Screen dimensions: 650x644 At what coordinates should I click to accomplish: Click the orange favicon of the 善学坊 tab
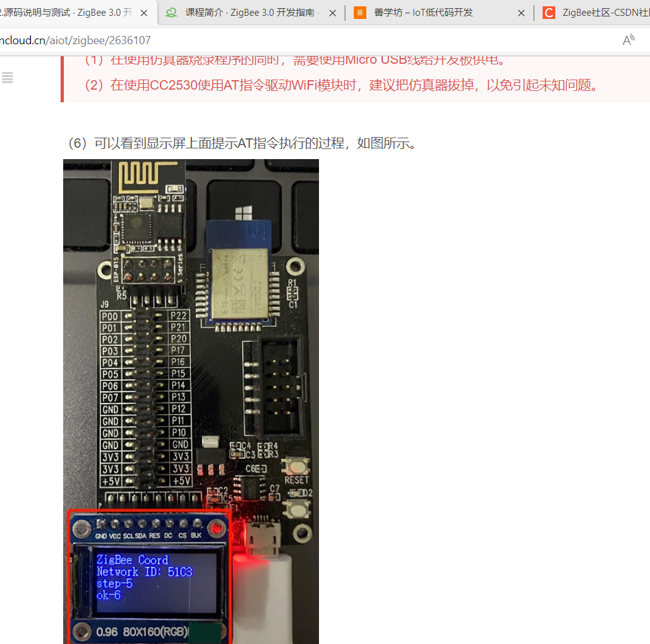point(360,13)
